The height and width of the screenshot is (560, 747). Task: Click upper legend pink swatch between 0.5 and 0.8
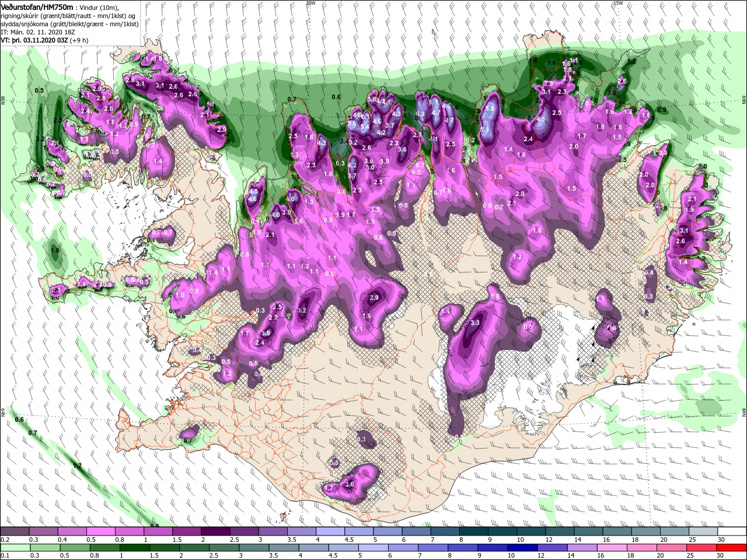click(x=100, y=531)
